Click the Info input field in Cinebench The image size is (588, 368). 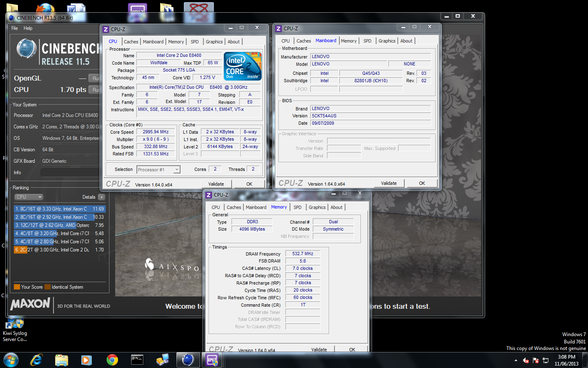coord(70,173)
